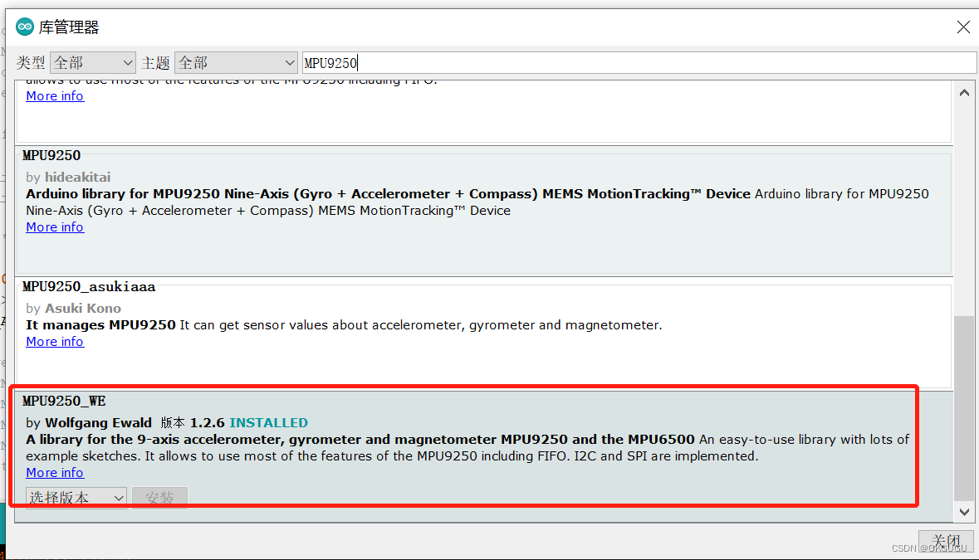Open More info link for MPU9250_WE library
The height and width of the screenshot is (560, 979).
pos(55,473)
